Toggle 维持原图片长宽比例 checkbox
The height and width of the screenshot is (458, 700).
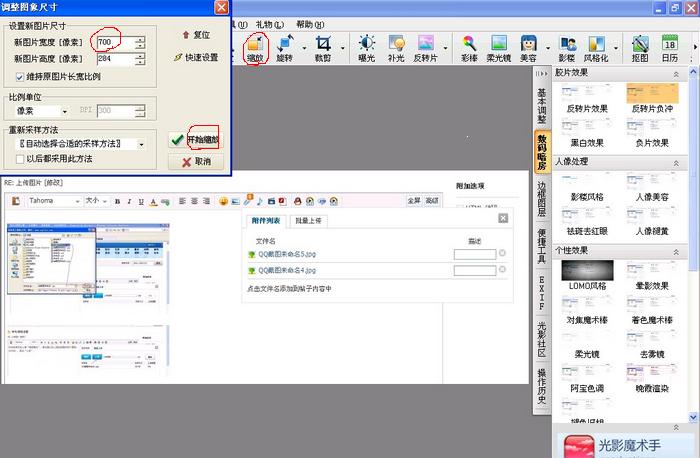pos(21,77)
